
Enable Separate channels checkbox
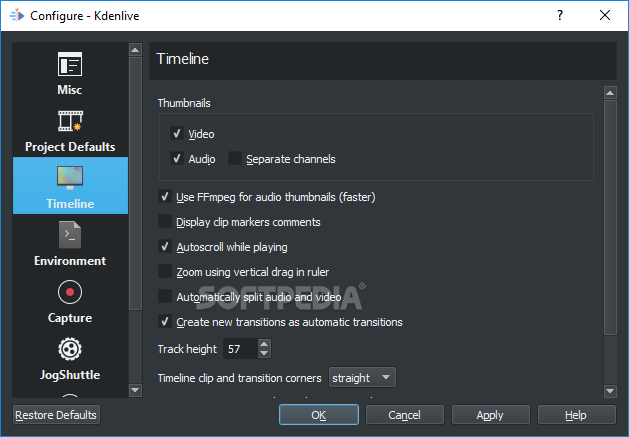235,158
